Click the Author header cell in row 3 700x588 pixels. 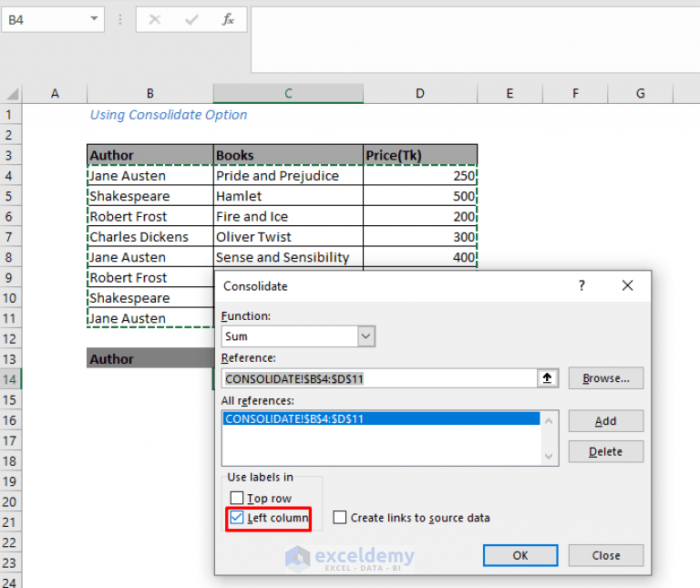[150, 155]
